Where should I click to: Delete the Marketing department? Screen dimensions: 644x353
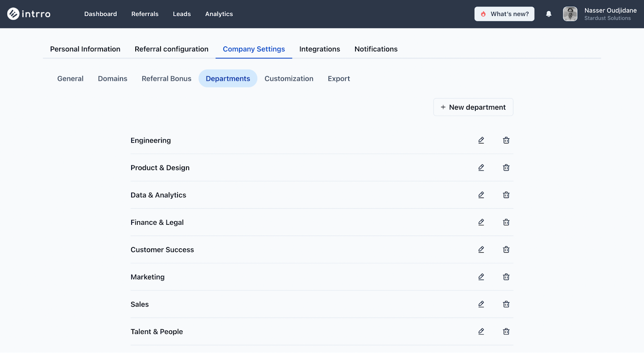click(x=506, y=277)
